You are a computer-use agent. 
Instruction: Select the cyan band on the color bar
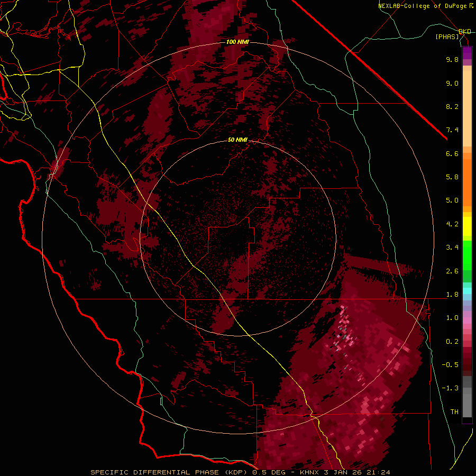pos(467,291)
